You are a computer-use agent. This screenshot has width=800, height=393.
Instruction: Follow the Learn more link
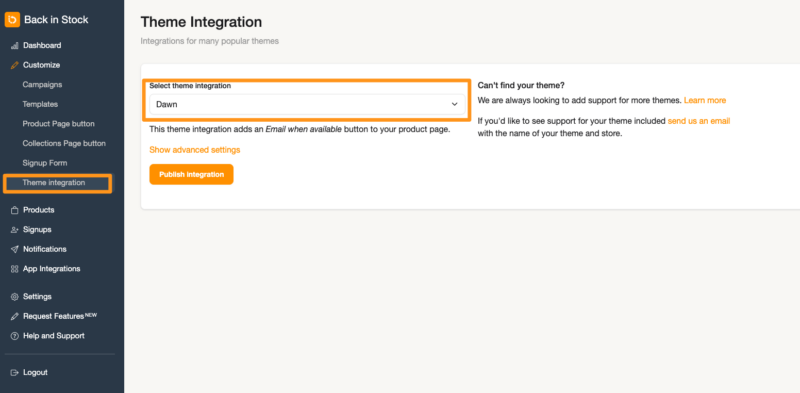pyautogui.click(x=705, y=100)
